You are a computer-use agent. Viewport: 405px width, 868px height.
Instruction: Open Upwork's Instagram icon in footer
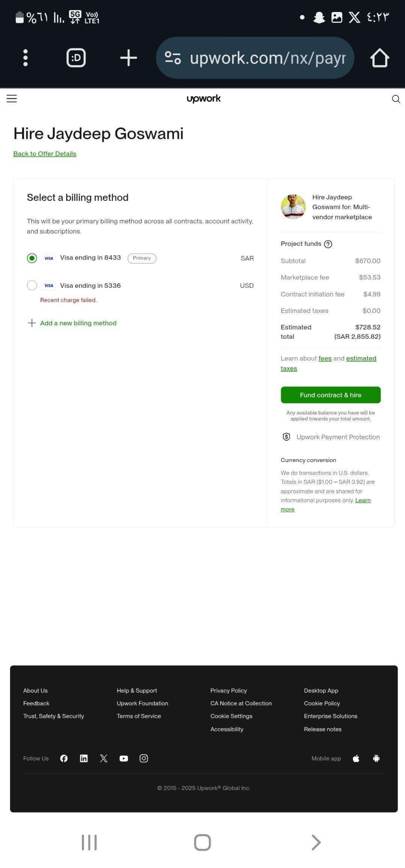pyautogui.click(x=143, y=758)
